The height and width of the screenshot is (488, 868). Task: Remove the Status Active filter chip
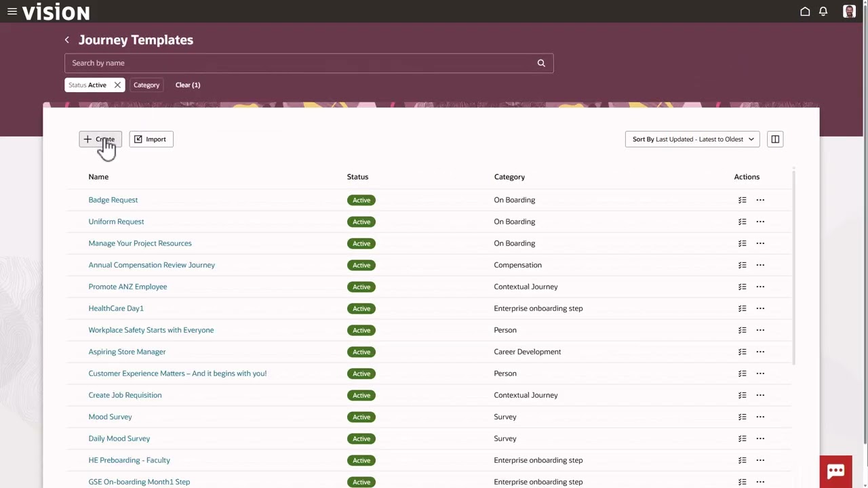coord(117,85)
